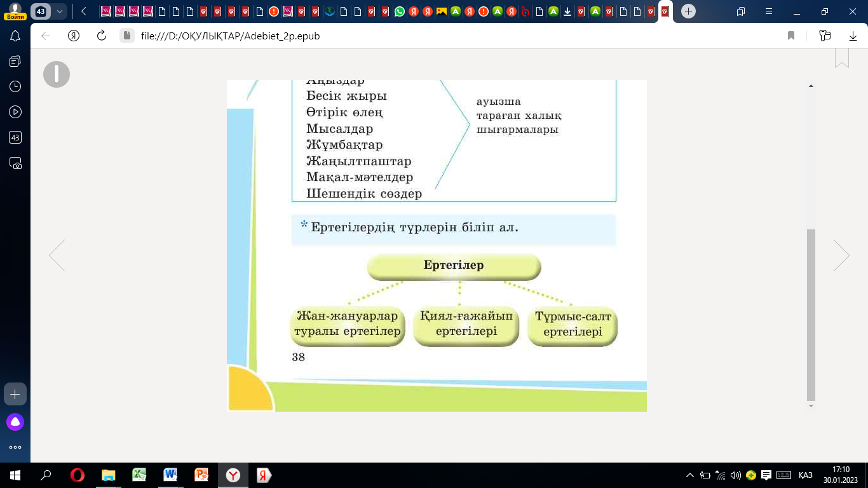
Task: Click the sidebar 43 icon above the camera
Action: pyautogui.click(x=15, y=137)
